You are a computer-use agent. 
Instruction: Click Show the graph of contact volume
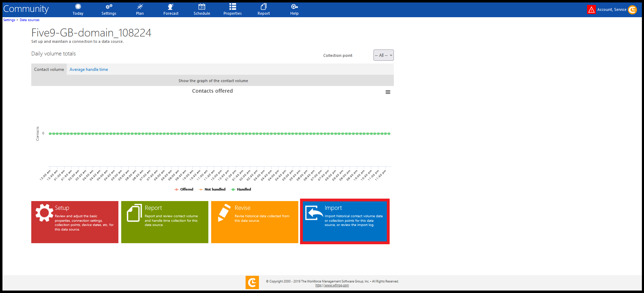(213, 81)
